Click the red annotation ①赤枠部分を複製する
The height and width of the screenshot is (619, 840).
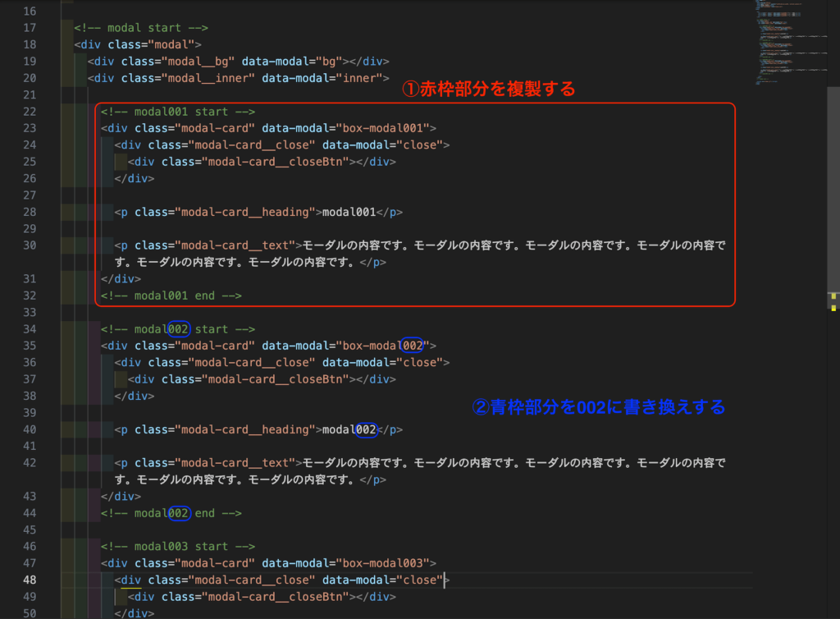(488, 89)
